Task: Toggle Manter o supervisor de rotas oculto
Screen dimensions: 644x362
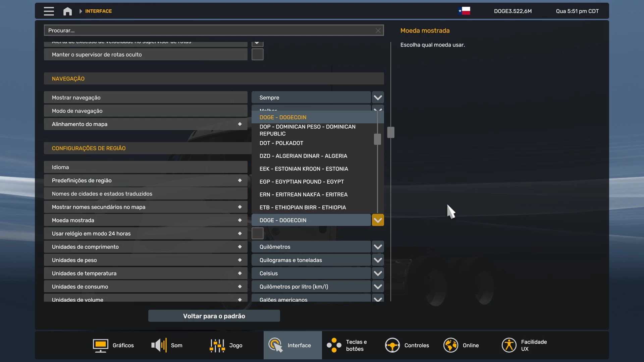Action: [x=257, y=54]
